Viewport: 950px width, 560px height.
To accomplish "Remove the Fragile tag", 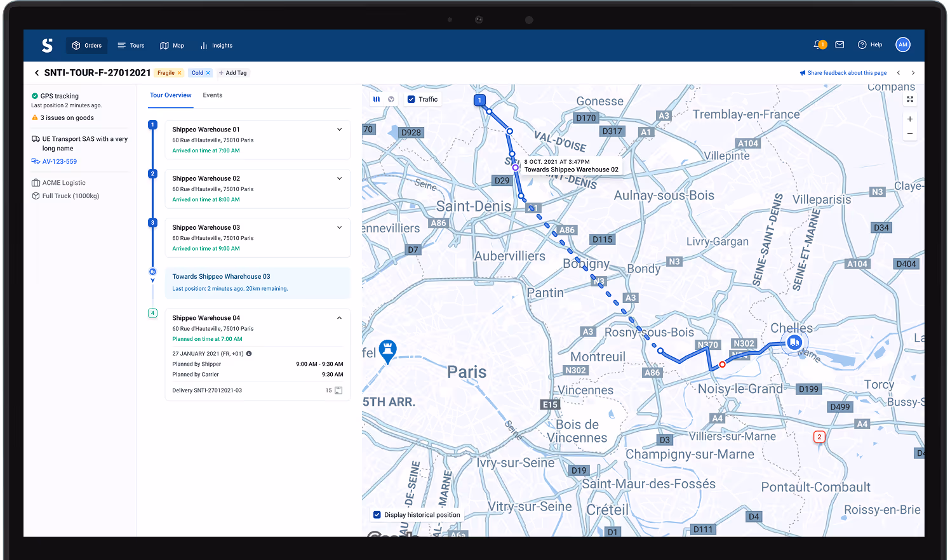I will point(180,73).
